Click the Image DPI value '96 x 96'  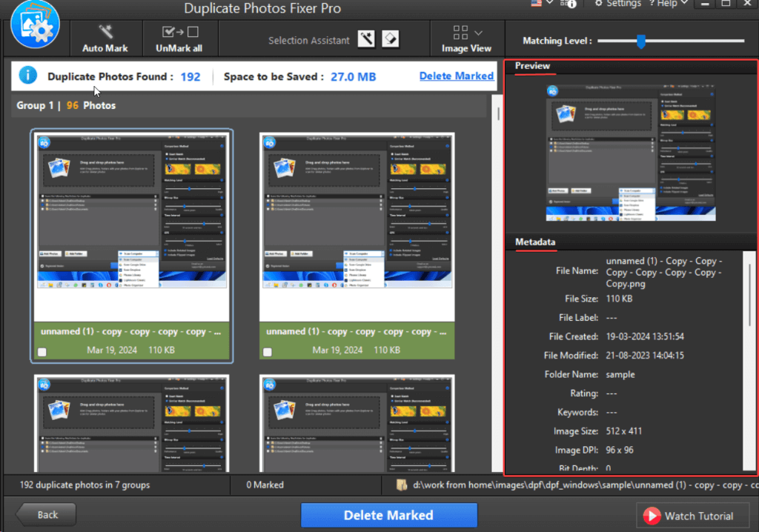[x=620, y=450]
